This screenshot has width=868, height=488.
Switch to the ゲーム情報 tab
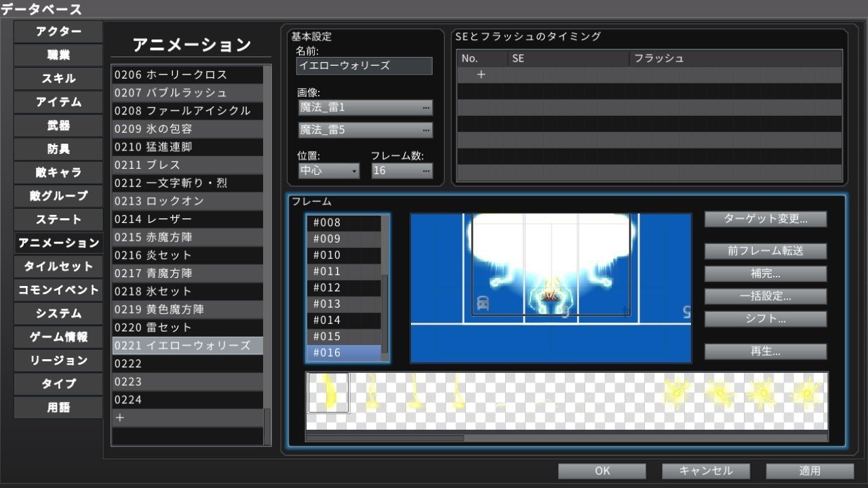58,337
